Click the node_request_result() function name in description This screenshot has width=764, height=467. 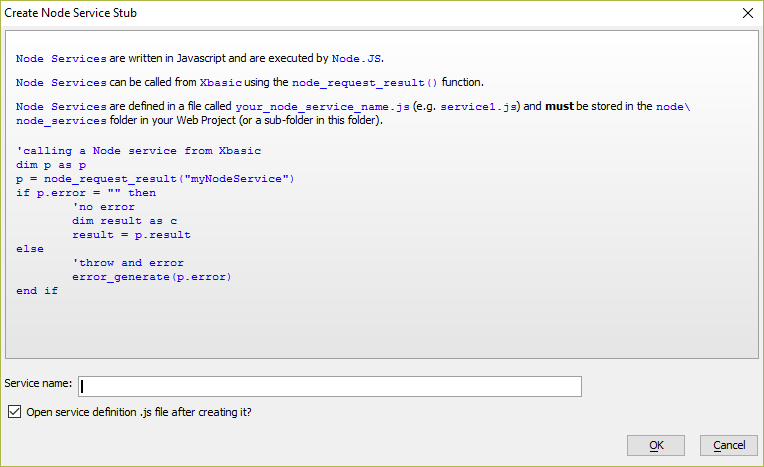(x=364, y=83)
